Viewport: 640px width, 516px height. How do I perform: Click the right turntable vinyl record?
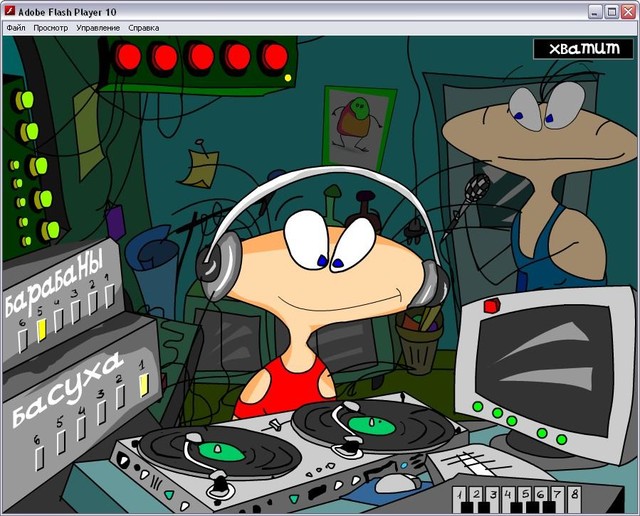pos(366,426)
